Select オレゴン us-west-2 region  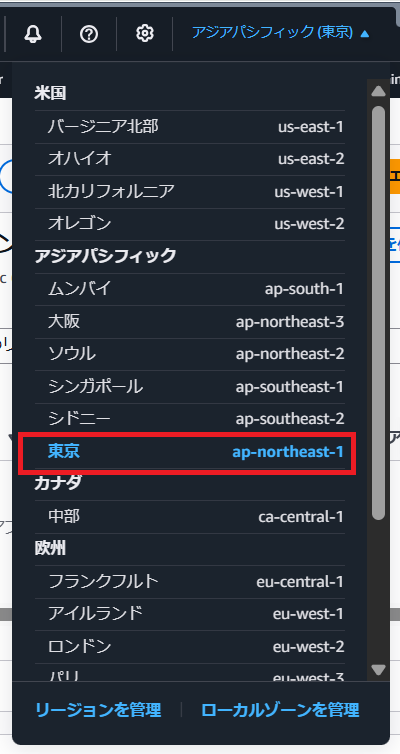coord(189,224)
